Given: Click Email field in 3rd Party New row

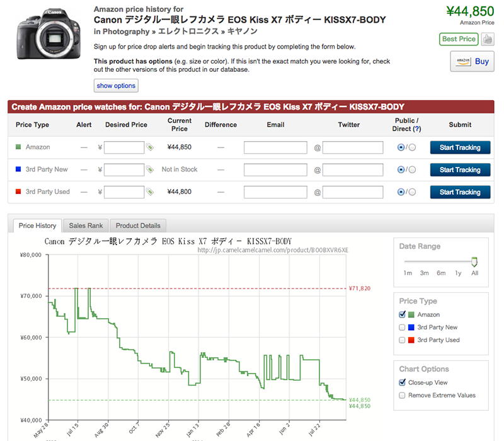Looking at the screenshot, I should tap(275, 169).
